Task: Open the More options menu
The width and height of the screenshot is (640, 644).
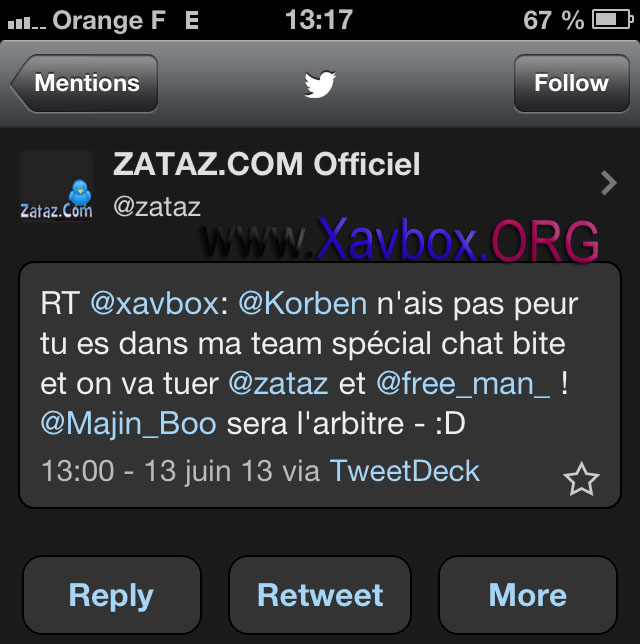Action: tap(528, 595)
